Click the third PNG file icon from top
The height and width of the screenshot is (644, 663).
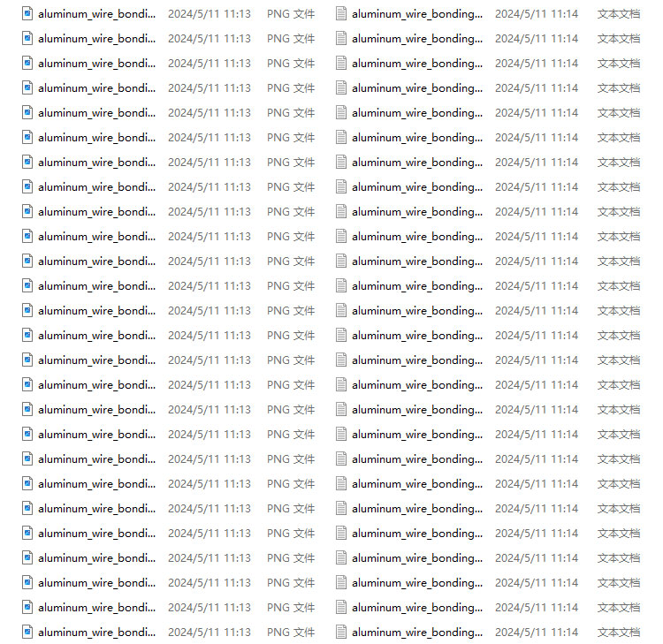pyautogui.click(x=27, y=64)
